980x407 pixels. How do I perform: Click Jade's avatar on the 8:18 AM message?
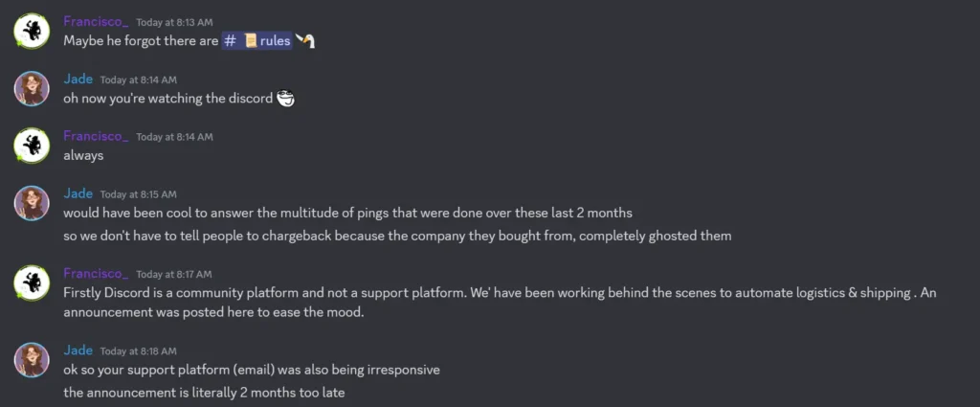click(32, 359)
